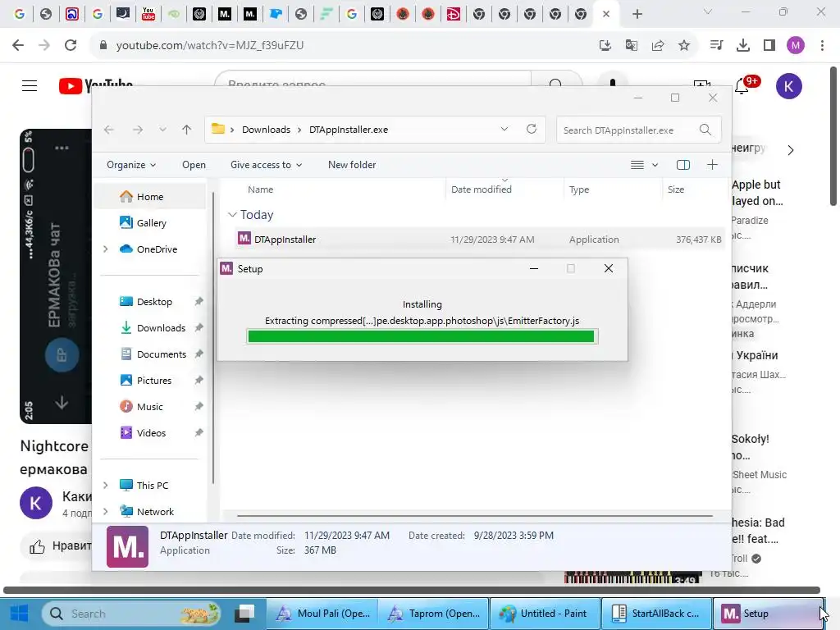
Task: Unpin Music using its pin icon
Action: click(x=199, y=406)
